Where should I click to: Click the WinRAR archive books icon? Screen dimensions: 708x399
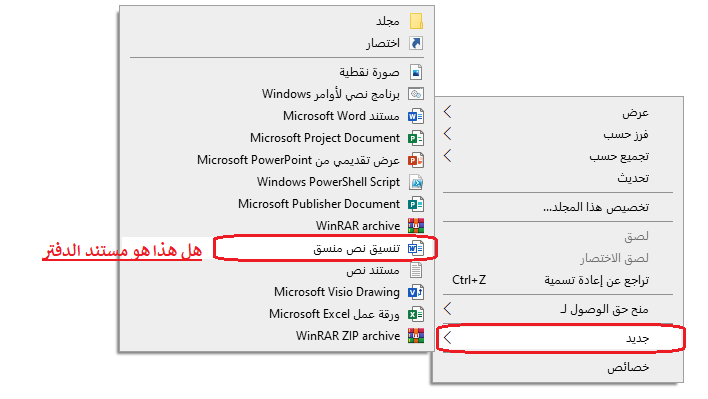point(416,226)
